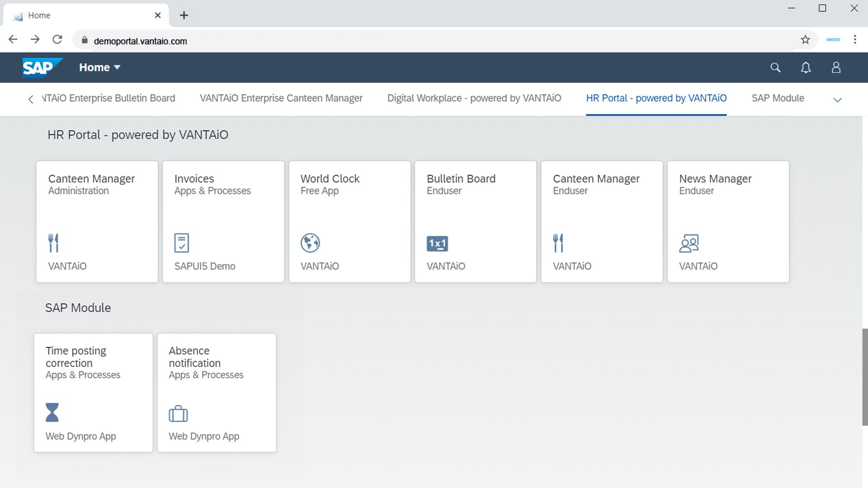Click 'VANTAiO' footer on World Clock tile
The image size is (868, 488).
point(319,266)
